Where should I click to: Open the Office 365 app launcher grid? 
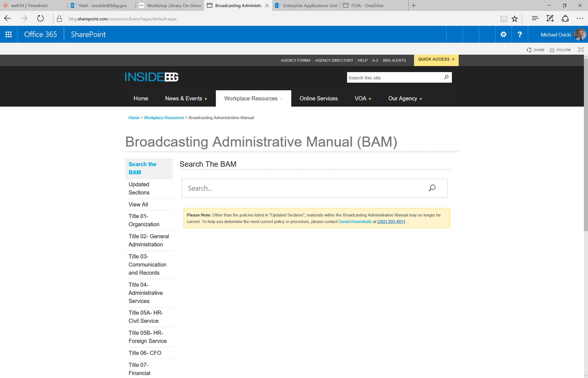pos(8,34)
